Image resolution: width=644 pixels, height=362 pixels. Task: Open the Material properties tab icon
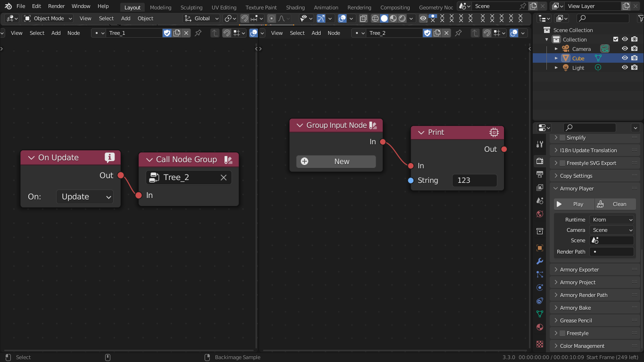coord(540,327)
